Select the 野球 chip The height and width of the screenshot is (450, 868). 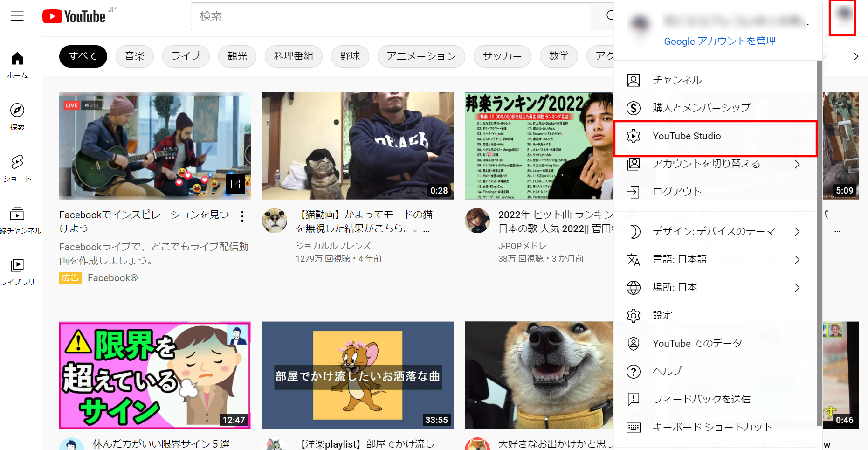(x=350, y=56)
